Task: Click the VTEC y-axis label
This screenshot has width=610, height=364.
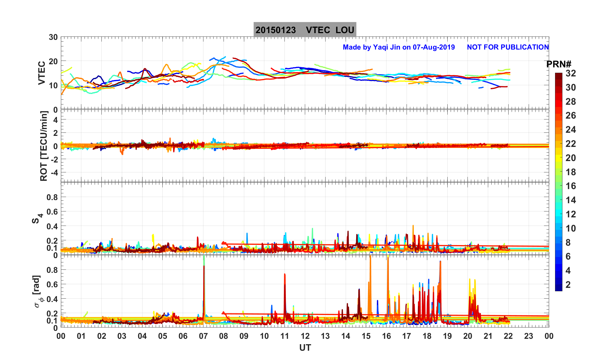Action: (42, 73)
